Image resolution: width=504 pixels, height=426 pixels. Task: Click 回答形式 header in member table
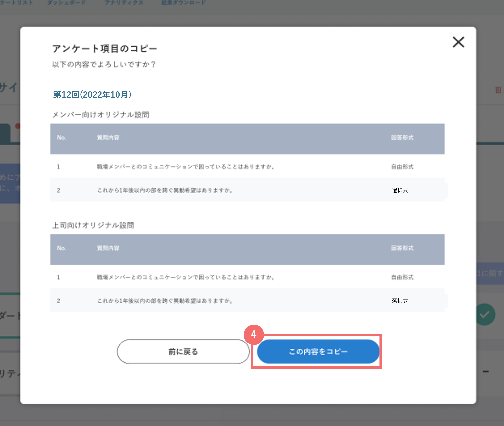point(402,138)
